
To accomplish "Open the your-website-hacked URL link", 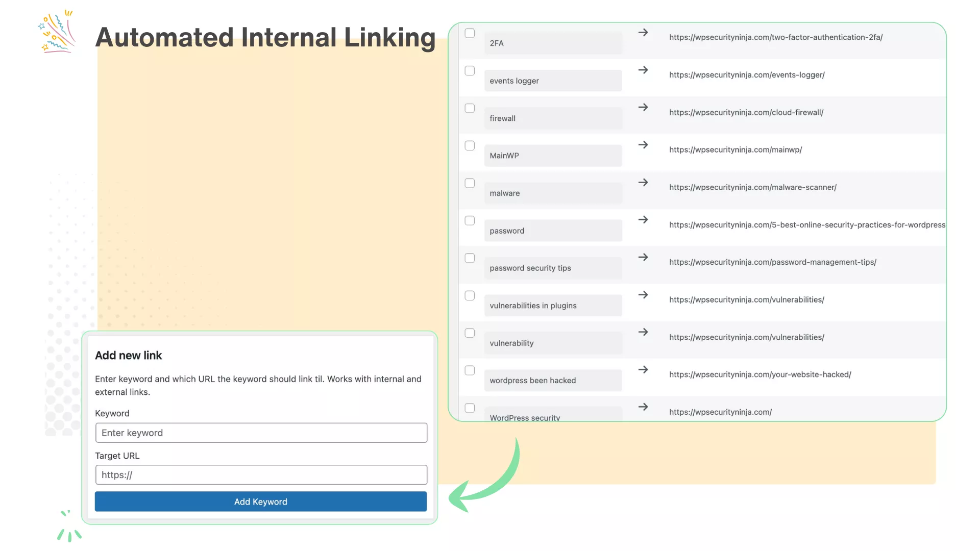I will point(759,374).
